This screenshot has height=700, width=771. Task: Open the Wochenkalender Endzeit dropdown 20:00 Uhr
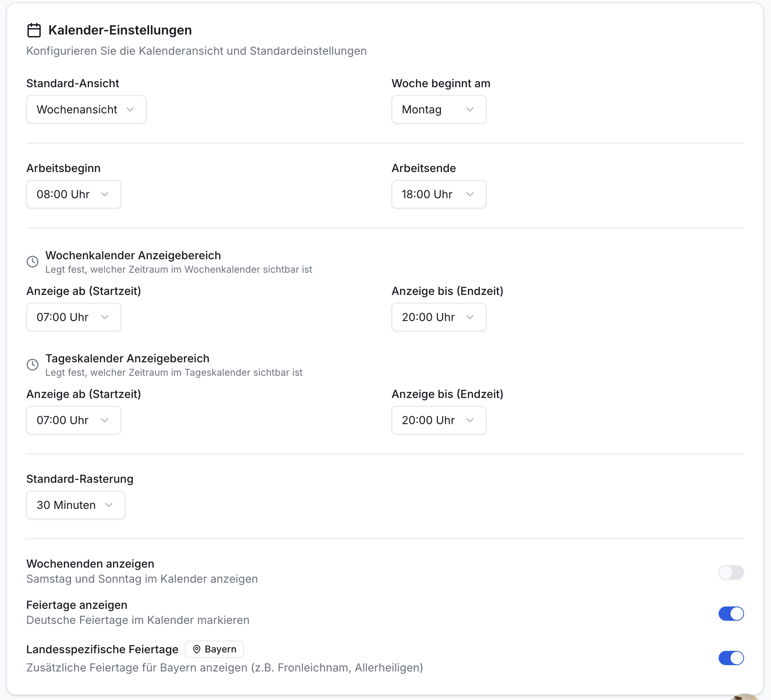[x=439, y=317]
